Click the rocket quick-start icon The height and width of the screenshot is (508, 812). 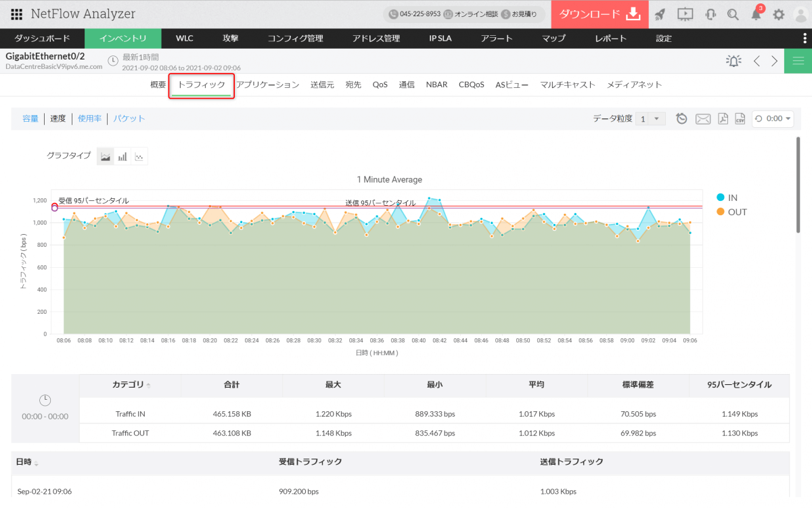pyautogui.click(x=660, y=14)
